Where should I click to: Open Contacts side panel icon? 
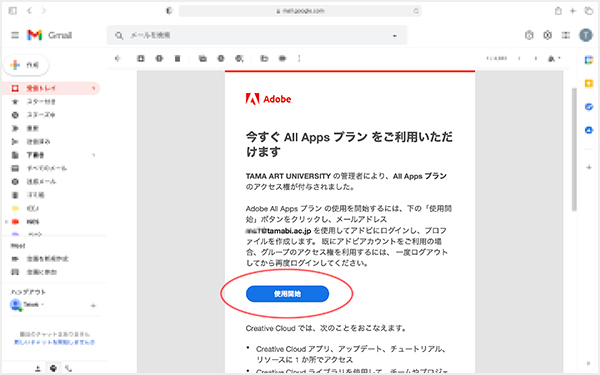[589, 130]
